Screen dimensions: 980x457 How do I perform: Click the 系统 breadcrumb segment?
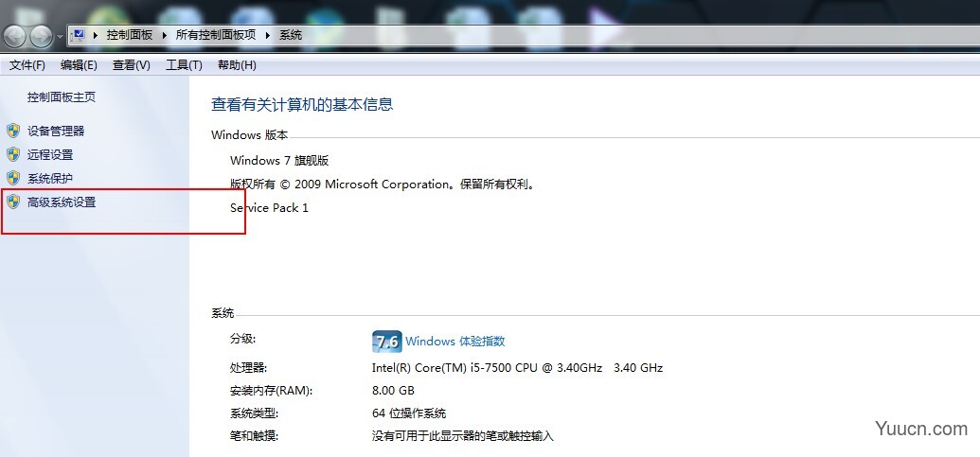coord(291,35)
